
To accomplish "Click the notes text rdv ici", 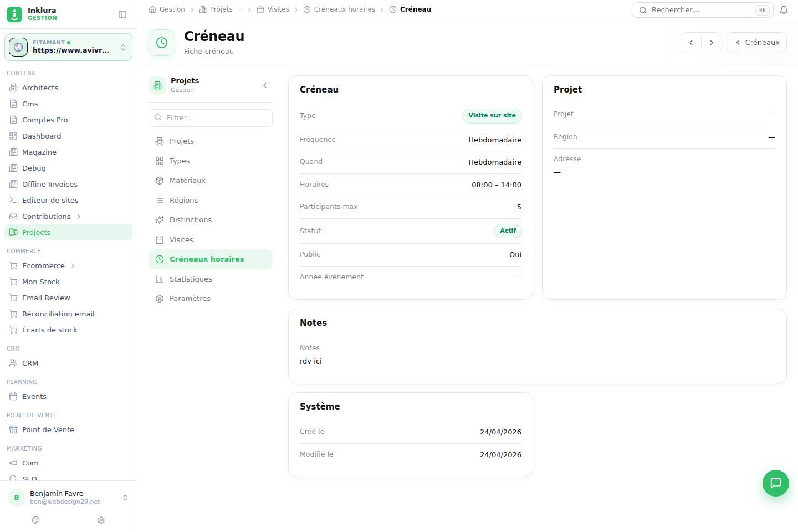I will [311, 361].
